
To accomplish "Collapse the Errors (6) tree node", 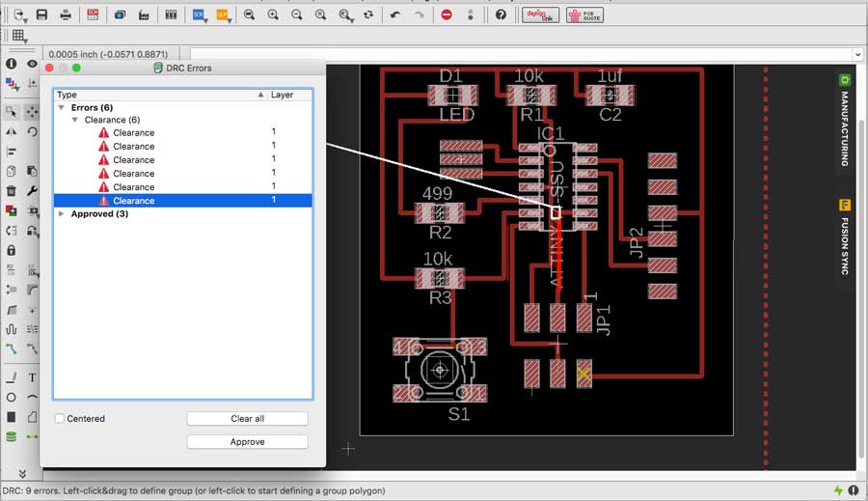I will coord(63,108).
